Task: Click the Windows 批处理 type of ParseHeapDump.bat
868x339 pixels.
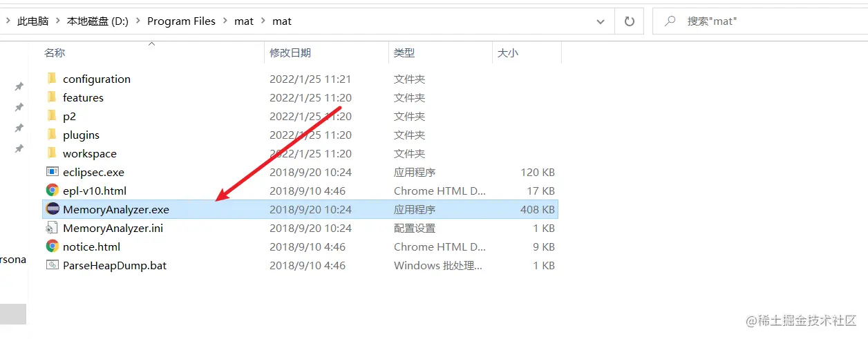Action: (438, 265)
